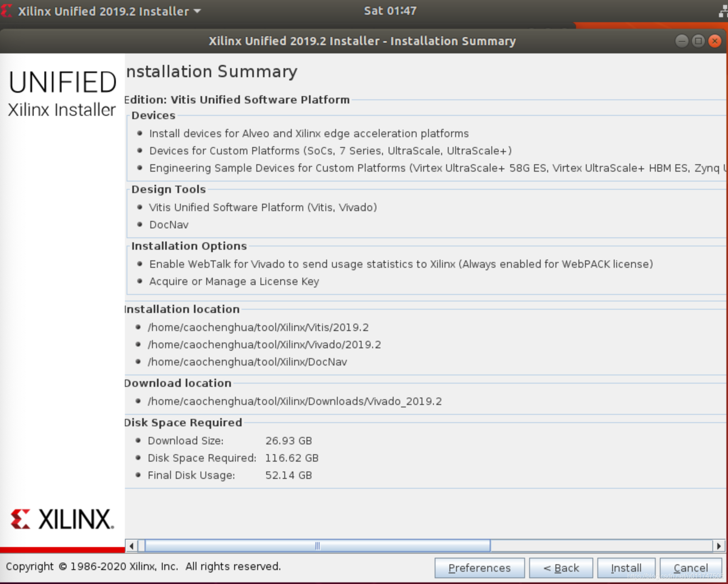Click the Devices section heading
The width and height of the screenshot is (728, 584).
(153, 115)
